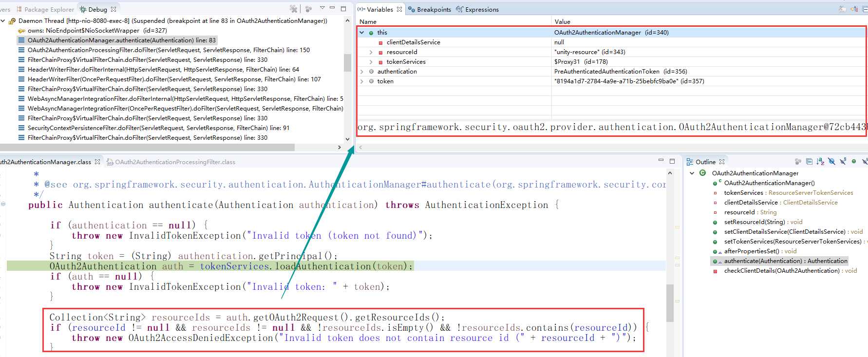Image resolution: width=868 pixels, height=357 pixels.
Task: Maximize the Debug view panel
Action: [343, 8]
